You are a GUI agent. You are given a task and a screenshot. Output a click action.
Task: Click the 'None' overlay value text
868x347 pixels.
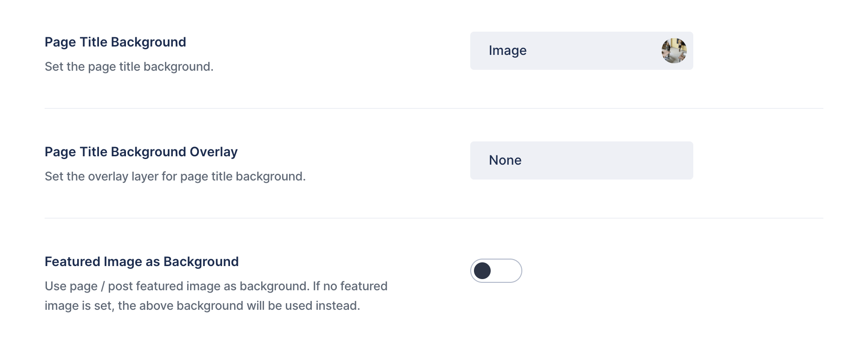point(505,160)
